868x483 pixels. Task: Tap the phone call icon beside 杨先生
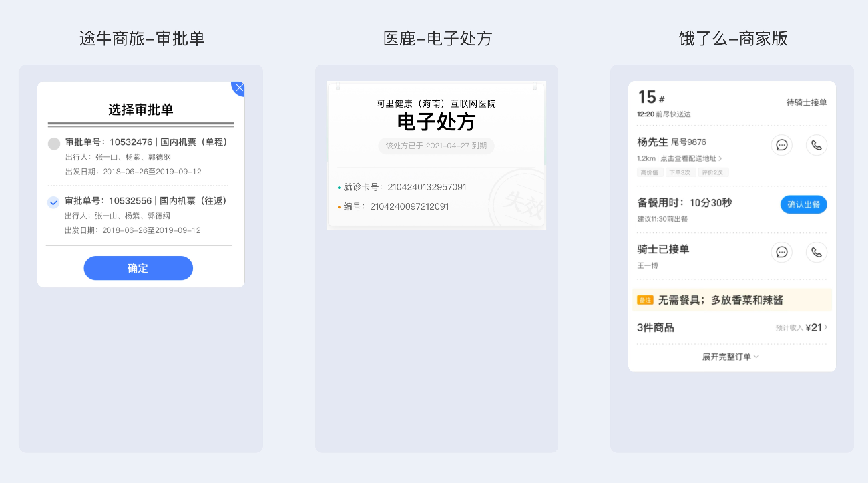[x=817, y=145]
